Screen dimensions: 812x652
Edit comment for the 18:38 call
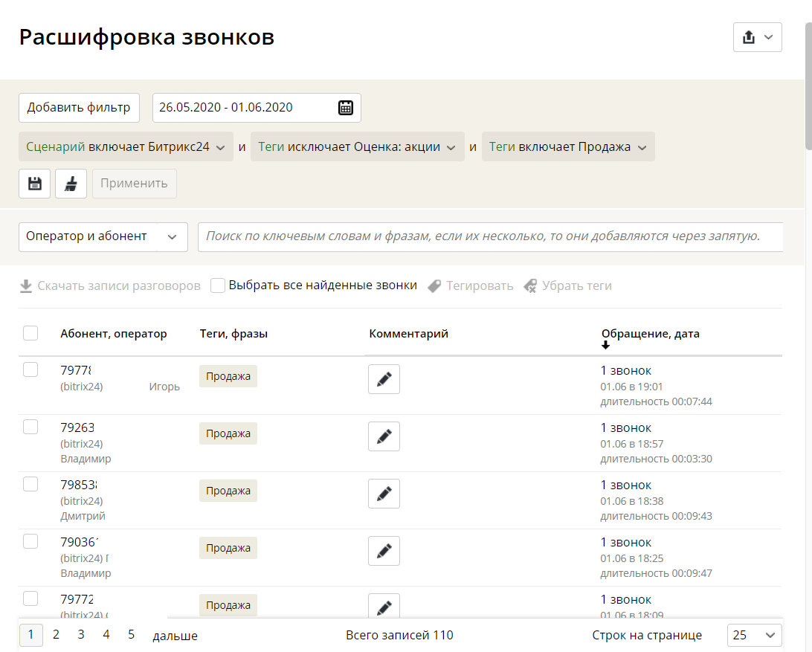[x=384, y=494]
